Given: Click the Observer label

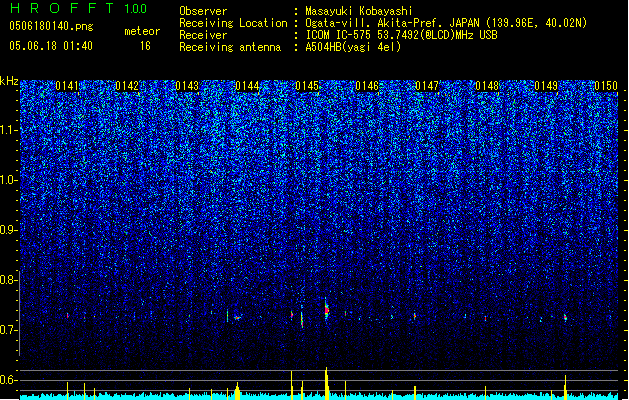Looking at the screenshot, I should pyautogui.click(x=203, y=11).
